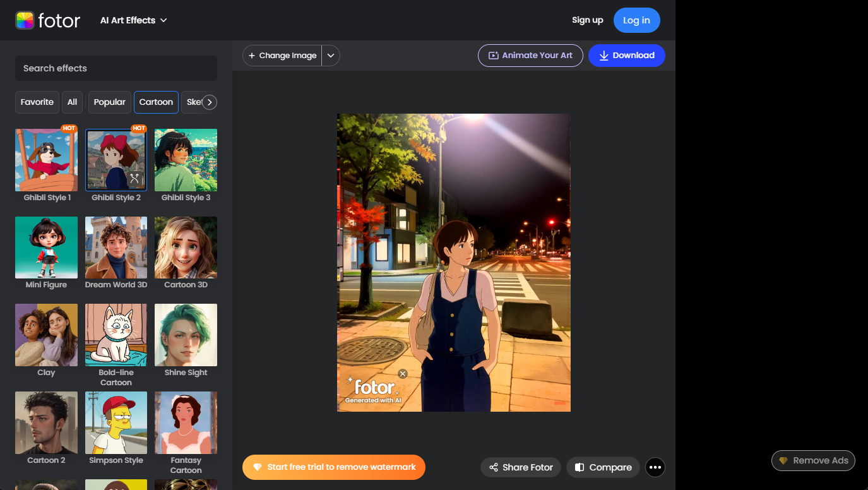The image size is (868, 490).
Task: Open the AI Art Effects dropdown
Action: point(133,20)
